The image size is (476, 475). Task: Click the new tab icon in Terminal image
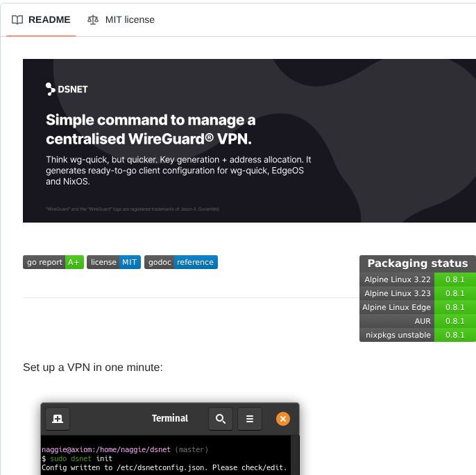click(58, 419)
